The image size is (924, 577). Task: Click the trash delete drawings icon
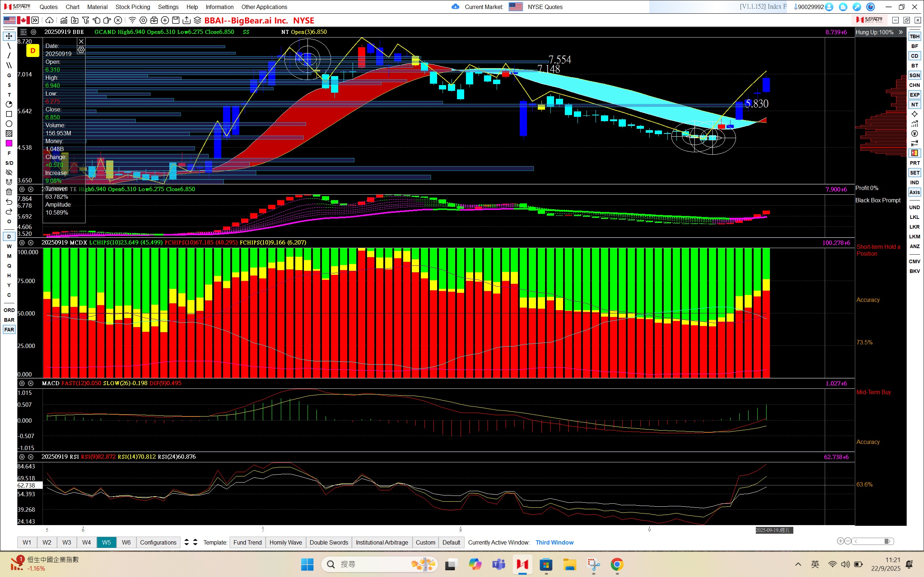[9, 192]
